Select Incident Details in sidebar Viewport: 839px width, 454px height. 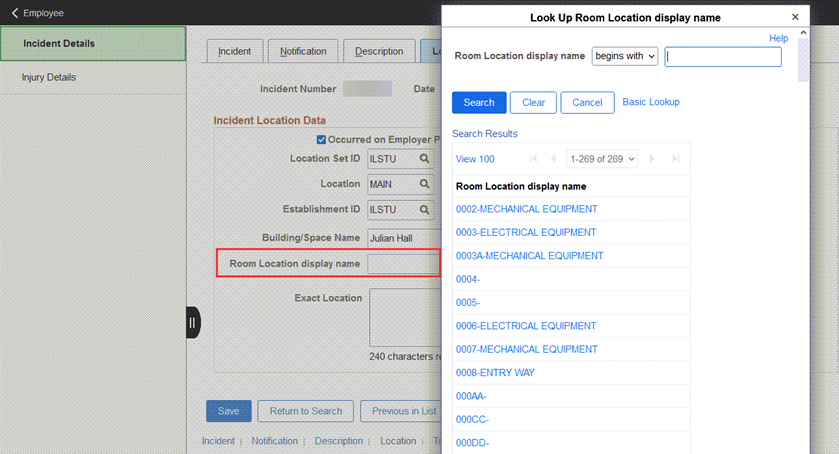[93, 43]
